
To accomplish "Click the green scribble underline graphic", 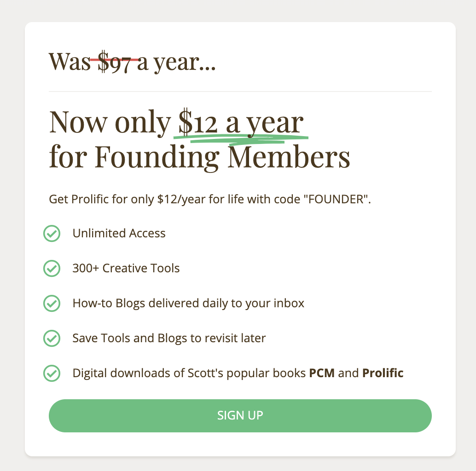I will point(241,140).
